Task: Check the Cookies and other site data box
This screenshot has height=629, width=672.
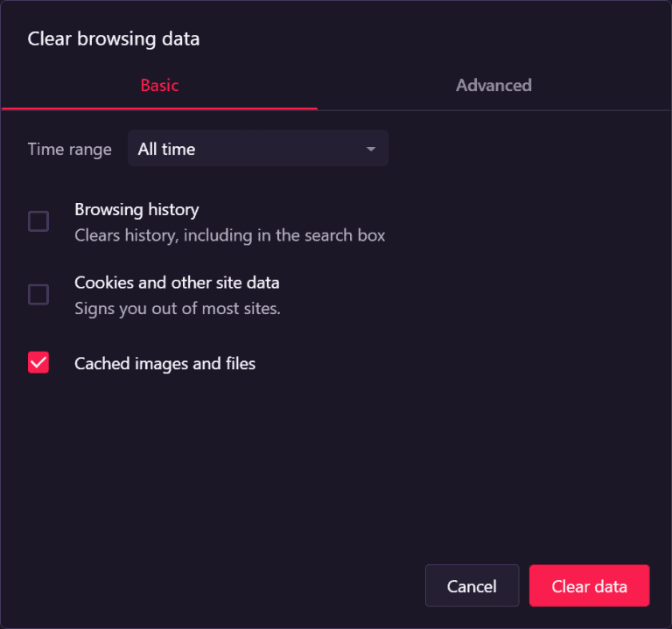Action: tap(38, 295)
